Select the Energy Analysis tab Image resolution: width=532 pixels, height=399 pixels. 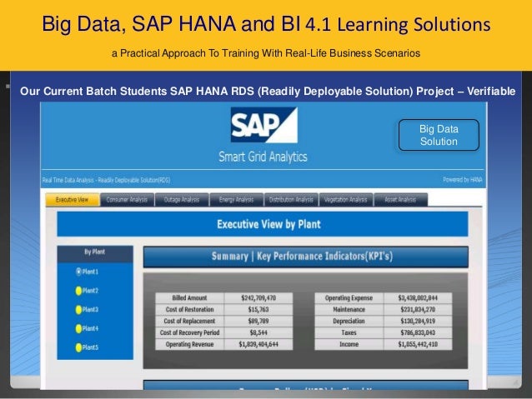tap(237, 200)
